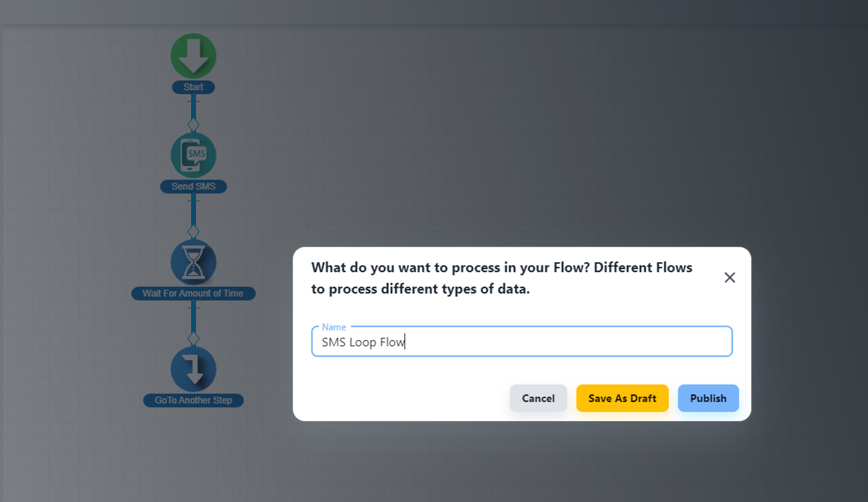The image size is (868, 502).
Task: Select the Send SMS step label
Action: tap(193, 187)
